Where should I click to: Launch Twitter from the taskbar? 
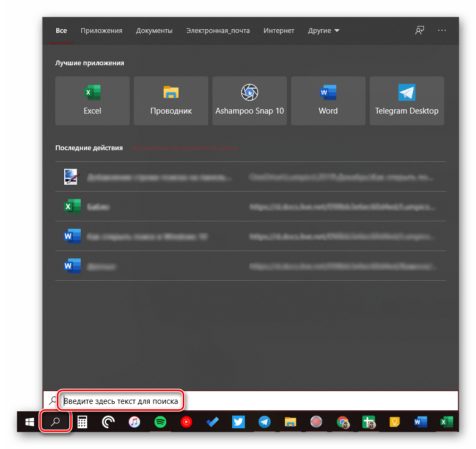(x=239, y=422)
